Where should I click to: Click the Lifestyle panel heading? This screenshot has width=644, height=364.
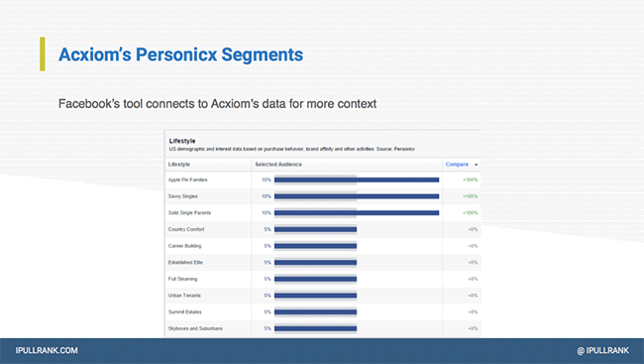182,141
